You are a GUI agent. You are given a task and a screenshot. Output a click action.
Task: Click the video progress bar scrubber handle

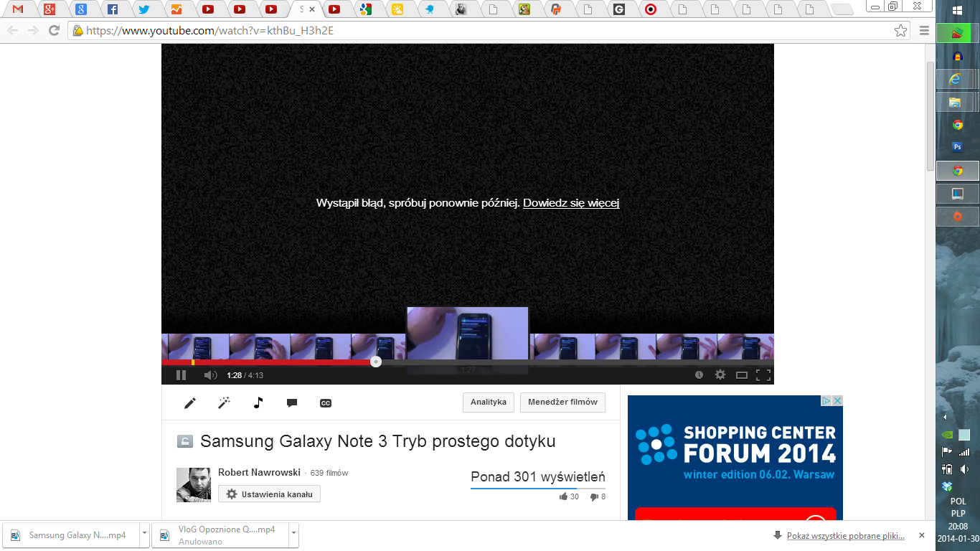(x=376, y=362)
